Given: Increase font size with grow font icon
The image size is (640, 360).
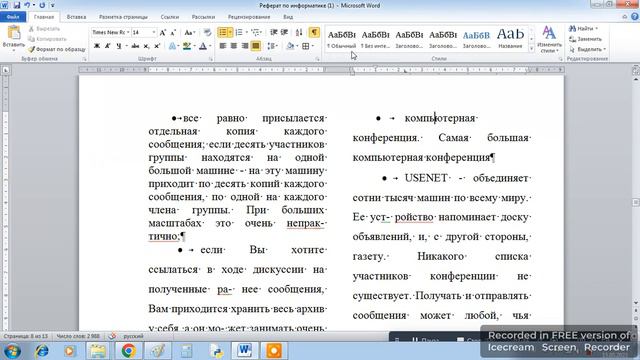Looking at the screenshot, I should pos(162,33).
